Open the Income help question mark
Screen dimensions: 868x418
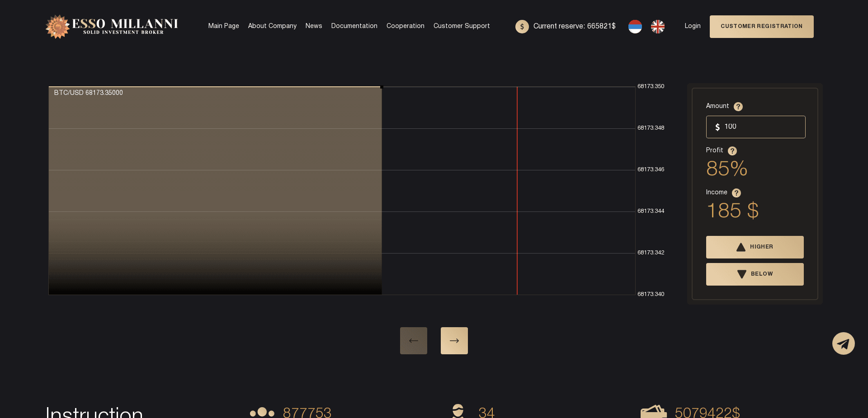(x=736, y=193)
